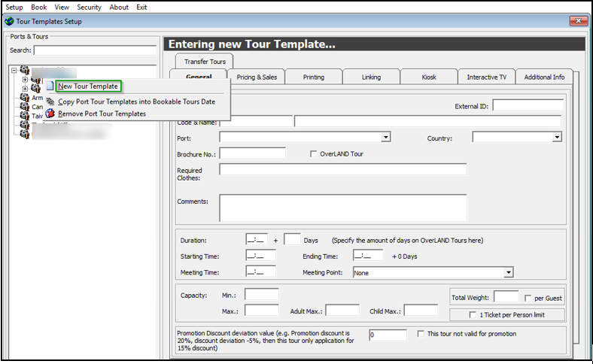Switch to the Pricing & Sales tab
This screenshot has width=593, height=364.
257,77
